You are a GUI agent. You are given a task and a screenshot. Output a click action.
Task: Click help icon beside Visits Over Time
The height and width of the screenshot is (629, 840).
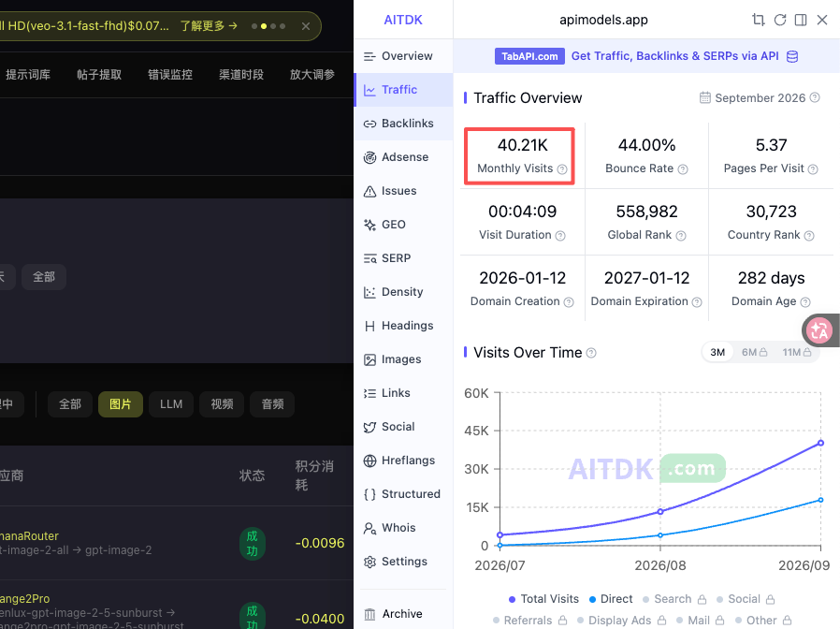(591, 353)
